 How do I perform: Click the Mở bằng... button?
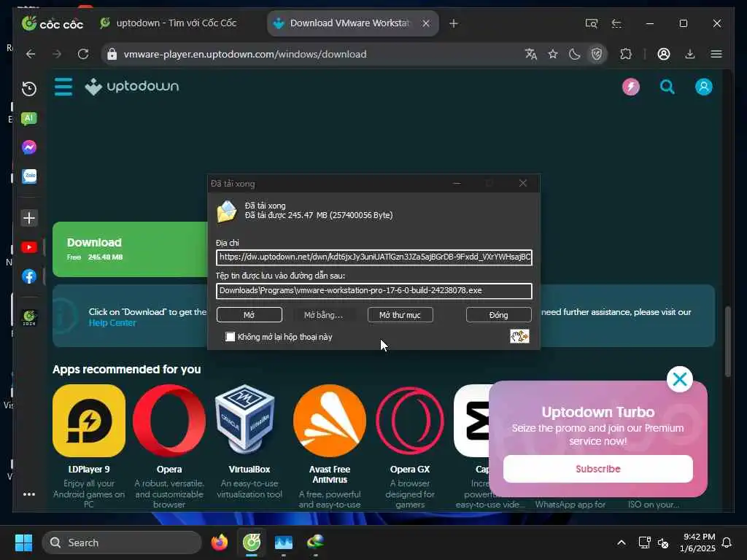(x=323, y=315)
